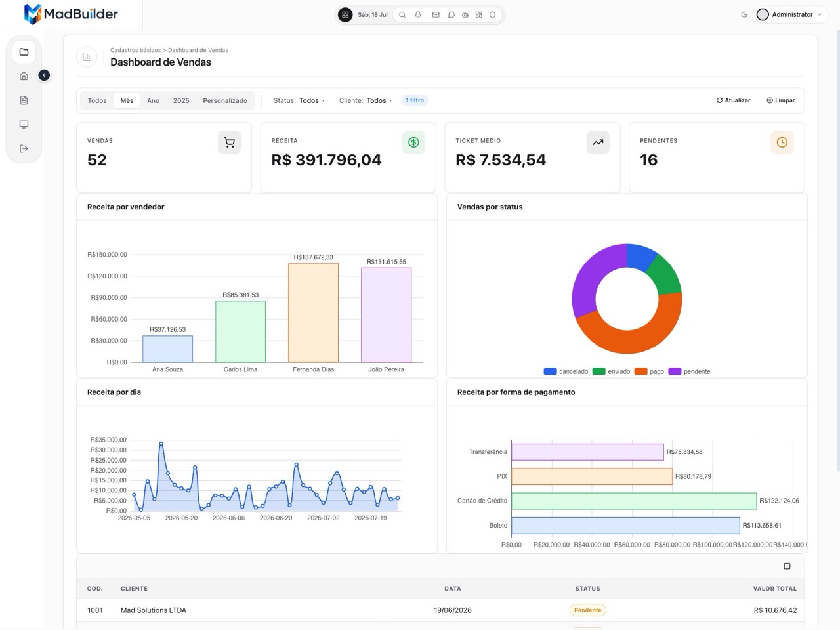Click the Atualizar button

[x=734, y=100]
